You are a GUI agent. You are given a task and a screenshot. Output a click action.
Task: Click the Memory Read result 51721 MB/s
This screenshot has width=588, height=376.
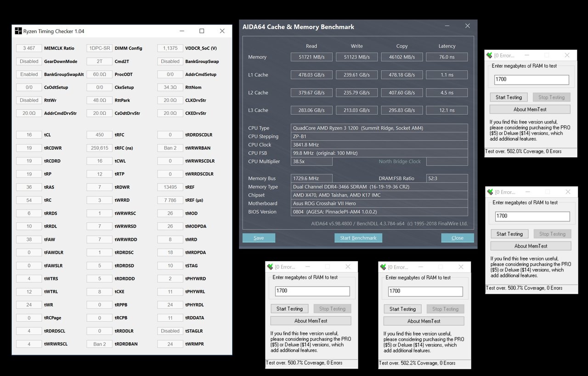coord(311,57)
